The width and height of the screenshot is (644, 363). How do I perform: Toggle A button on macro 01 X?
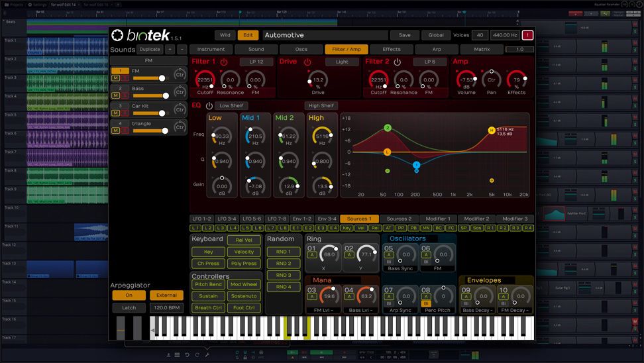click(x=312, y=255)
